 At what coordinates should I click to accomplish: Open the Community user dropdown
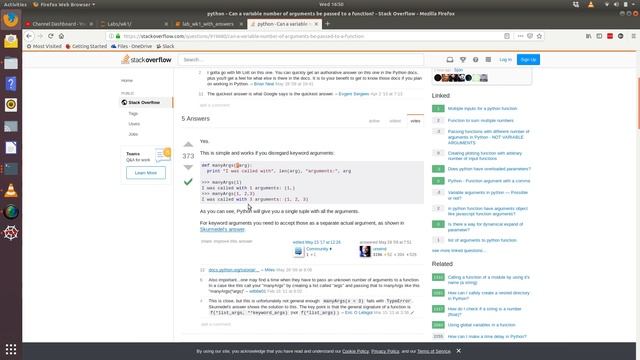[x=319, y=249]
